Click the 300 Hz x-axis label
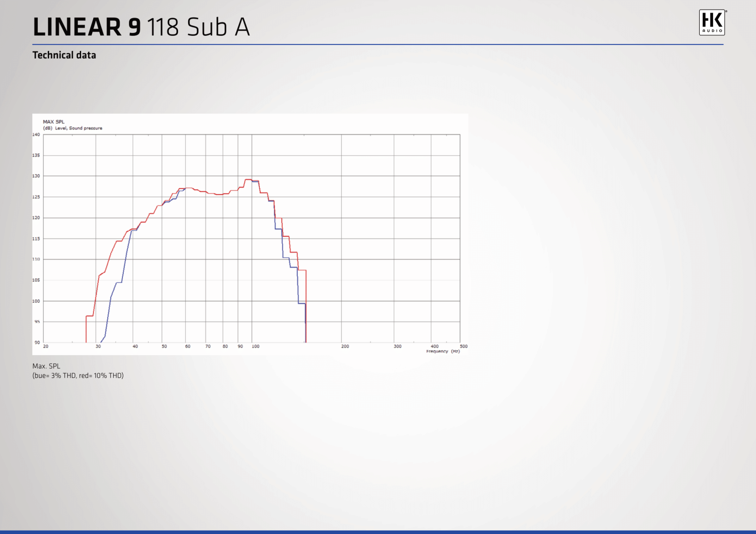Viewport: 756px width, 534px height. [x=398, y=347]
